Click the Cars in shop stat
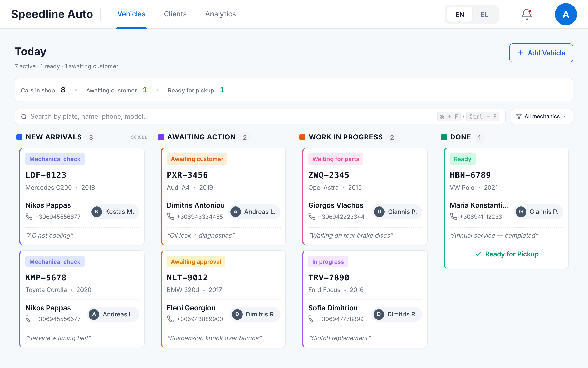This screenshot has width=588, height=368. [43, 90]
